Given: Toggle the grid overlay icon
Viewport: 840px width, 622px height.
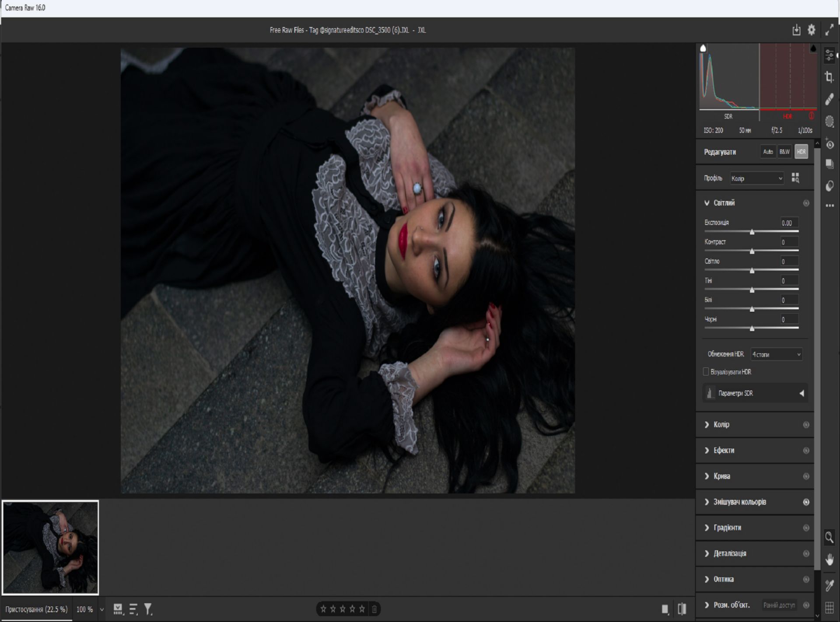Looking at the screenshot, I should coord(829,607).
